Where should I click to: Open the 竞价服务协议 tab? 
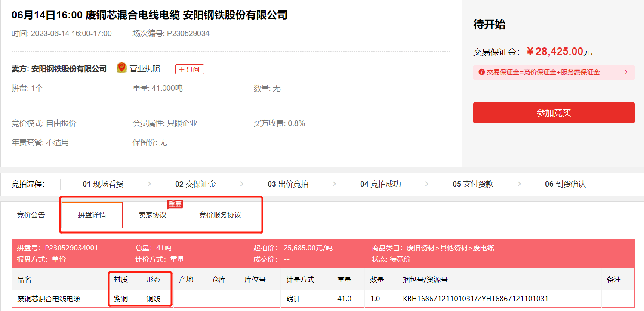point(220,215)
